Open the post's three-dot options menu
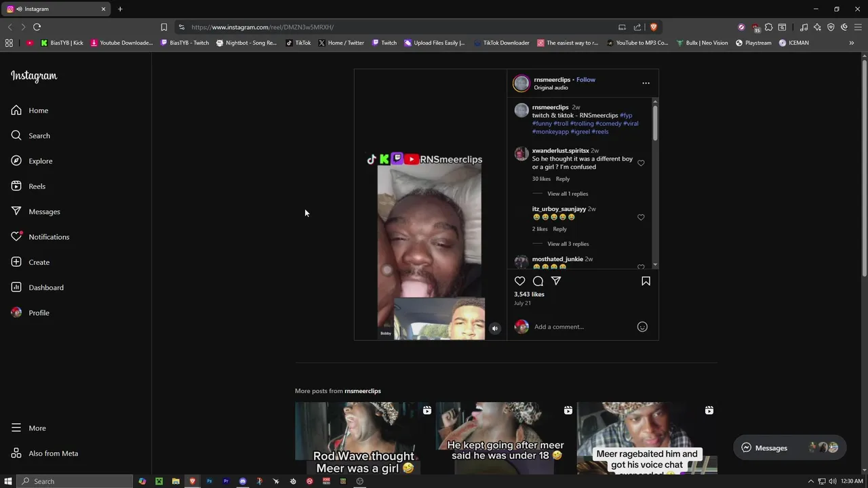Viewport: 868px width, 488px height. point(646,83)
